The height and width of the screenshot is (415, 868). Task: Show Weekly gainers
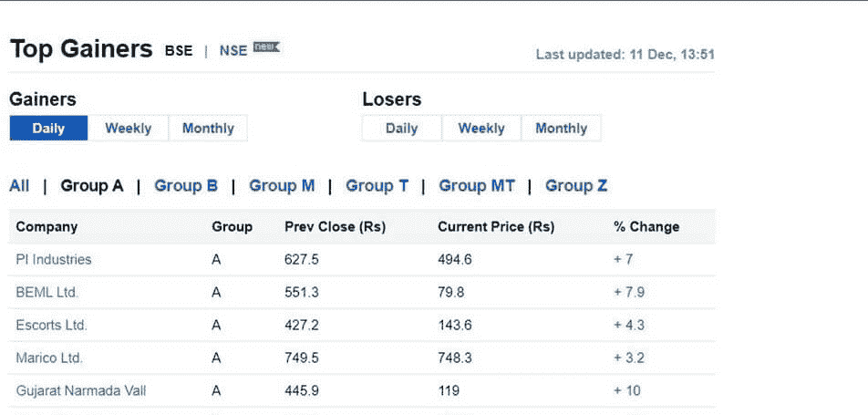click(x=129, y=128)
